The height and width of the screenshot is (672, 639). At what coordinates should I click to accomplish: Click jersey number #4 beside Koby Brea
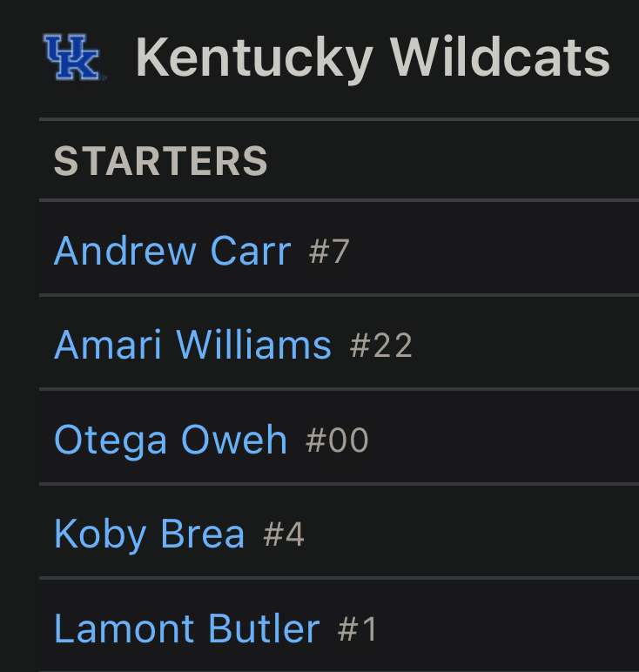(x=284, y=534)
